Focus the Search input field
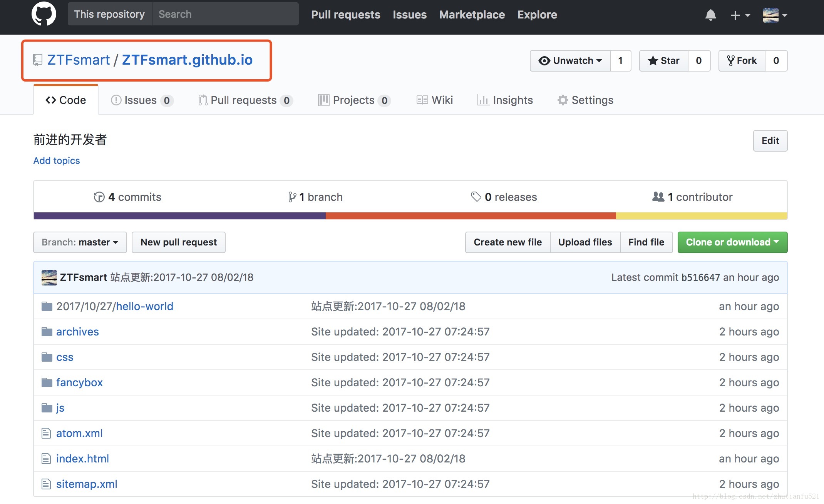The width and height of the screenshot is (824, 504). pos(225,14)
